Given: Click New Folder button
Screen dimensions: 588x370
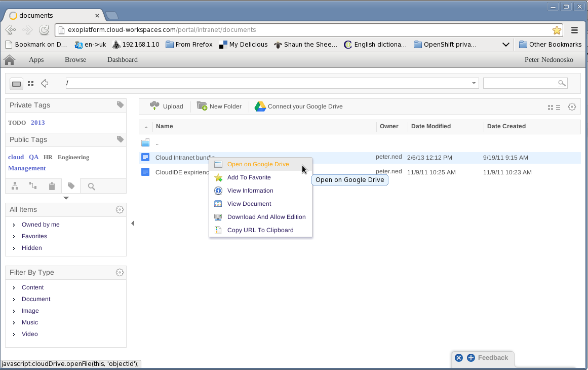Looking at the screenshot, I should click(x=219, y=106).
